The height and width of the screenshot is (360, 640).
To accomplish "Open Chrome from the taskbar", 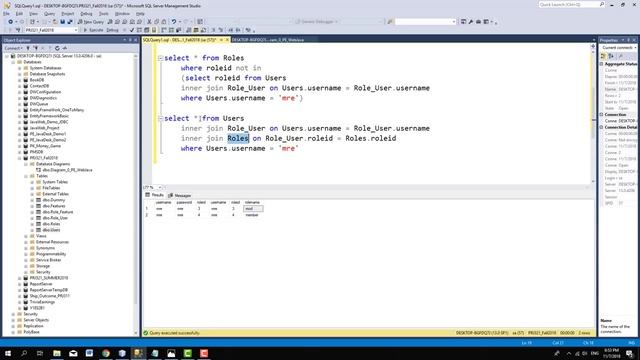I will pos(106,353).
